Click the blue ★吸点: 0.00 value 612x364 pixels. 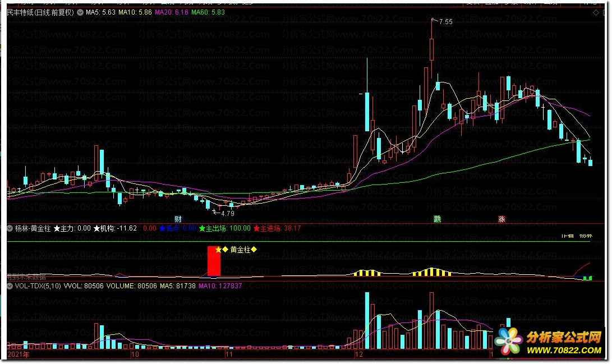tap(178, 229)
